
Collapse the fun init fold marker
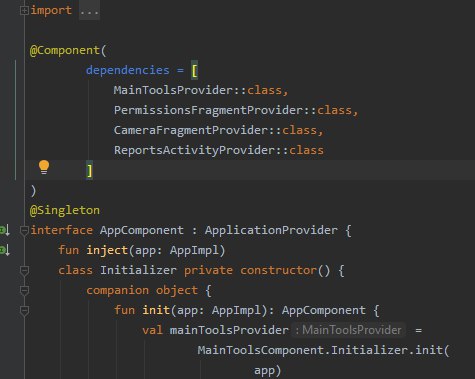(x=24, y=310)
